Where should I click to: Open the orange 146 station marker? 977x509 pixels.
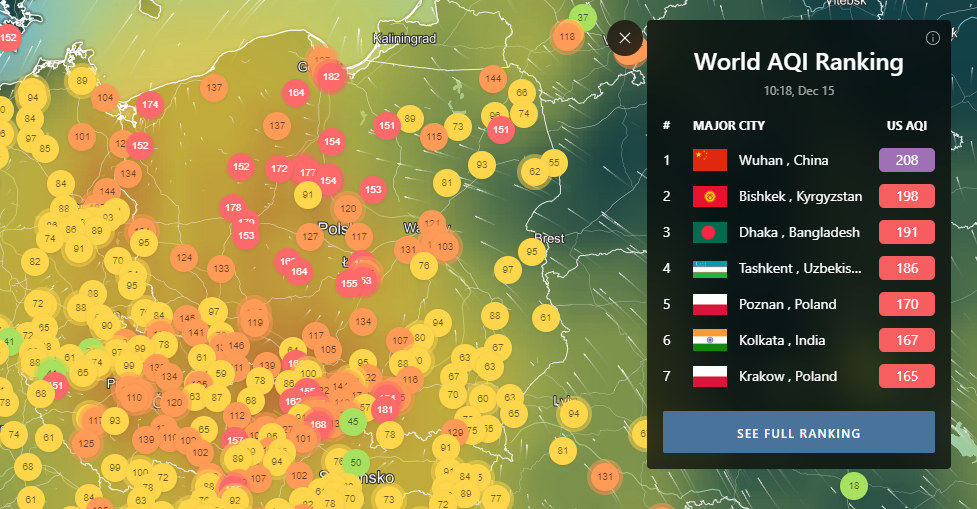pos(236,345)
